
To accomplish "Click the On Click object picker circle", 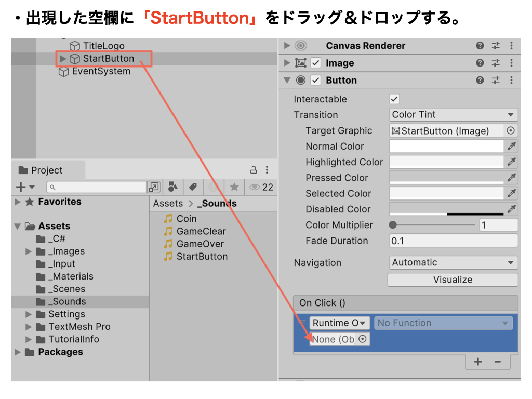I will [363, 339].
